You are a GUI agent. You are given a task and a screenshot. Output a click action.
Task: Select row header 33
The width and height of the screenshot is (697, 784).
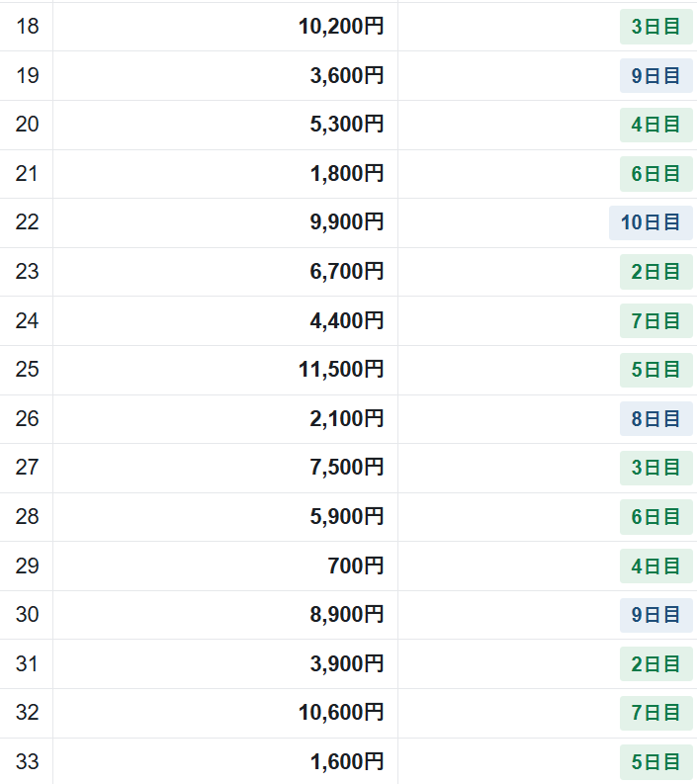coord(26,761)
